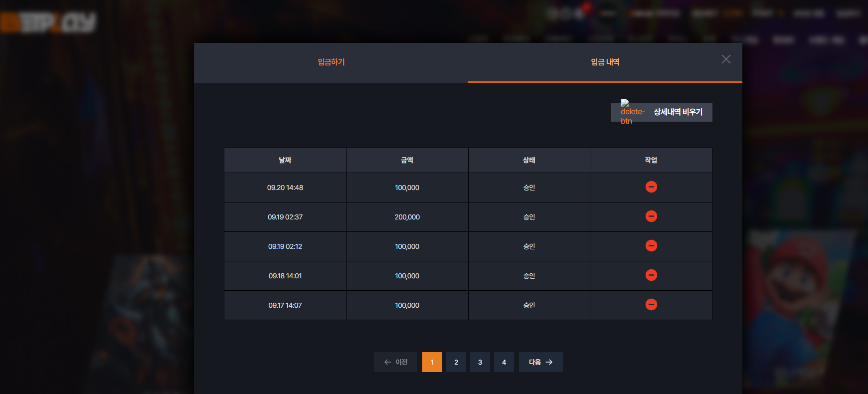Select the 입금 내역 tab
The width and height of the screenshot is (868, 394).
pos(605,62)
